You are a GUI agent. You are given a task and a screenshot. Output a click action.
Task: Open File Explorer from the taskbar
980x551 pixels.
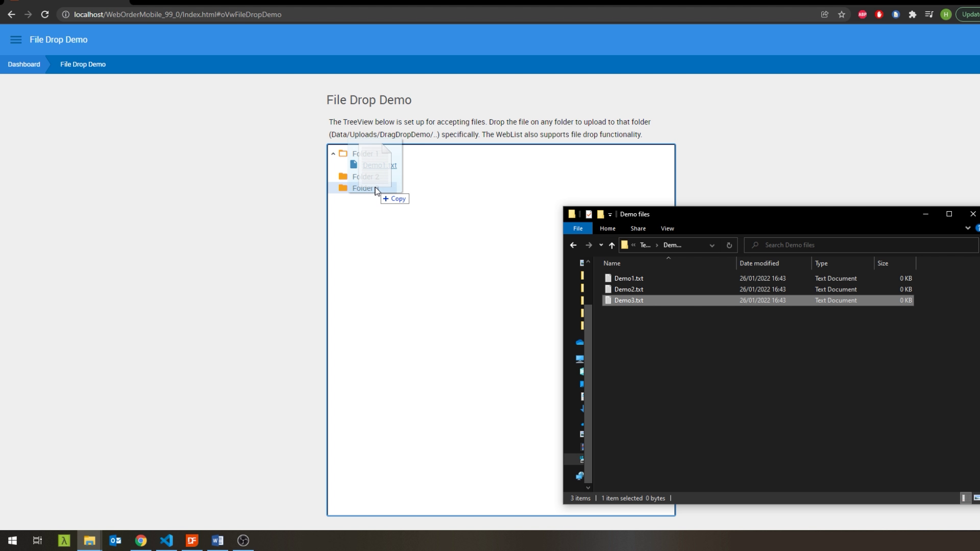click(x=90, y=540)
